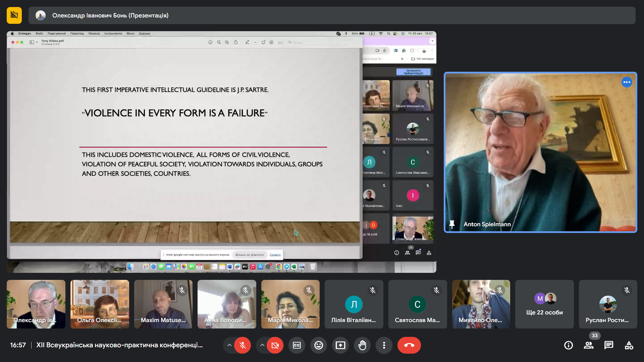The image size is (644, 362).
Task: Turn the camera on
Action: pos(275,345)
